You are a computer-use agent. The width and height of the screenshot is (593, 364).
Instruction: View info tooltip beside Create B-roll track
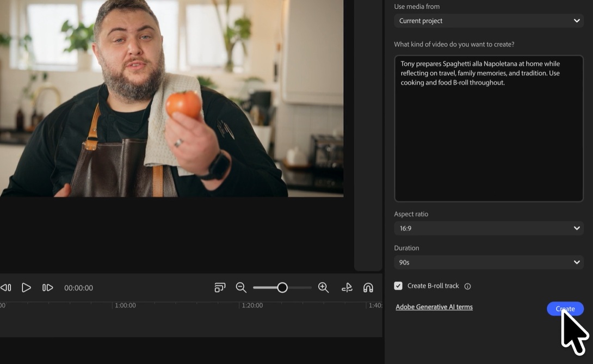[x=468, y=286]
